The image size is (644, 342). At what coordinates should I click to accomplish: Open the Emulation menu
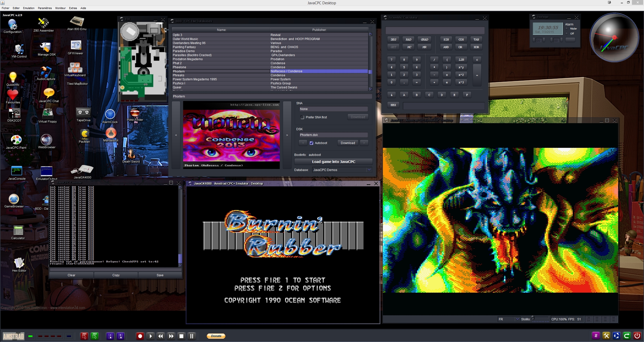[29, 8]
